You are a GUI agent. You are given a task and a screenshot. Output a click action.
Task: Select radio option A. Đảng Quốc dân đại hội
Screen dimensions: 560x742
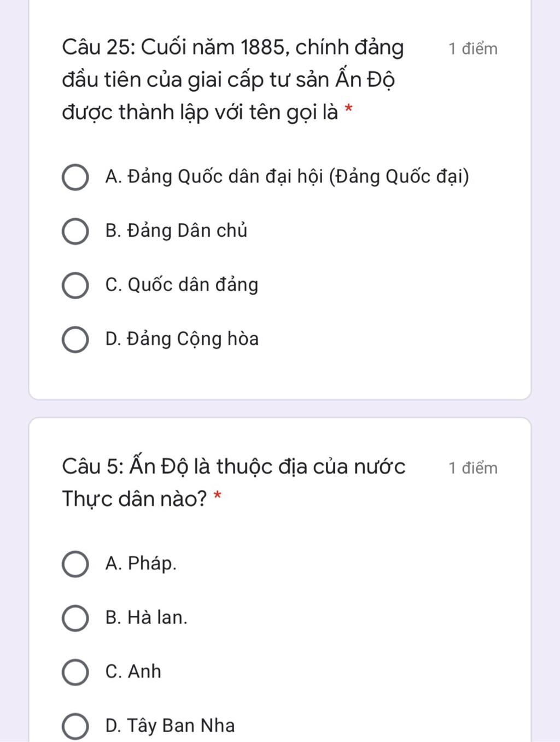[x=75, y=177]
